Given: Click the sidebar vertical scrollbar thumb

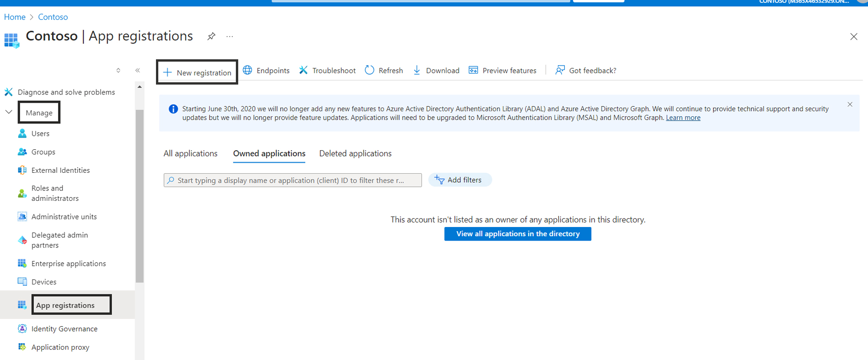Looking at the screenshot, I should [x=140, y=196].
